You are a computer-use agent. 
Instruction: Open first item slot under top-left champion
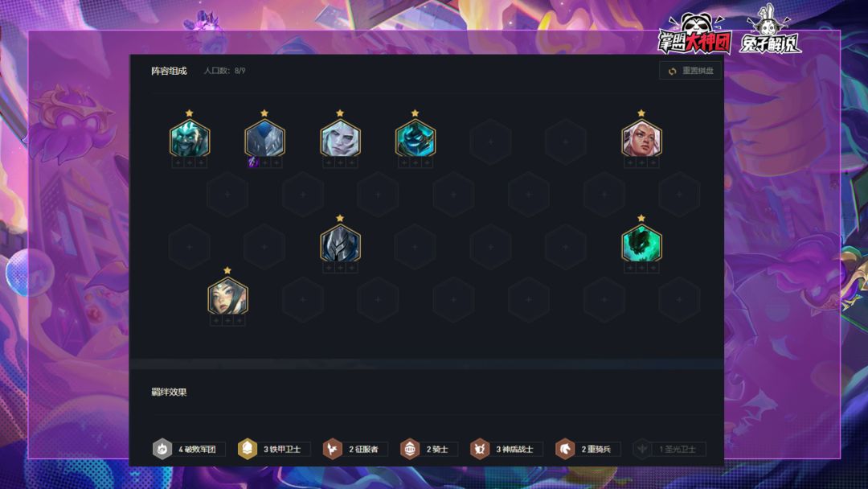coord(178,162)
